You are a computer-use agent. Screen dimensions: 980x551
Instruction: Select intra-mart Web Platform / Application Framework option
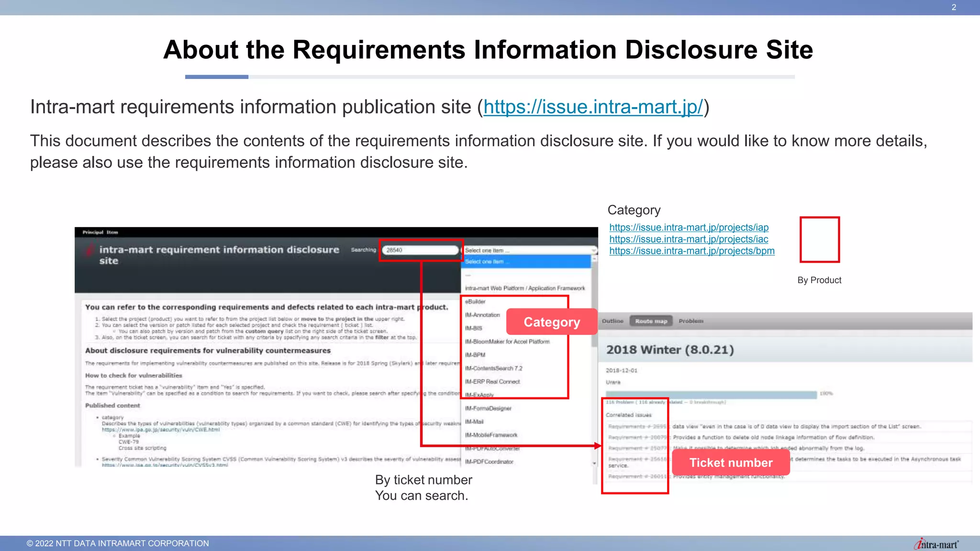[x=524, y=288]
